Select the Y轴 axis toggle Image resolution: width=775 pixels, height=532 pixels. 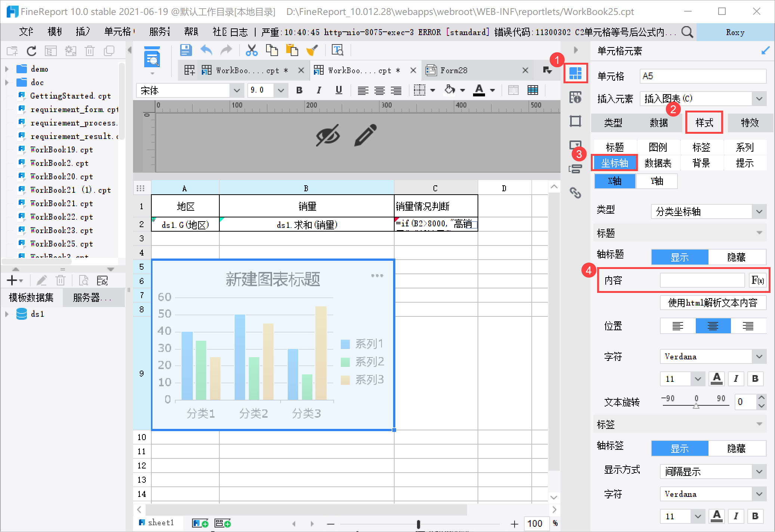tap(657, 181)
